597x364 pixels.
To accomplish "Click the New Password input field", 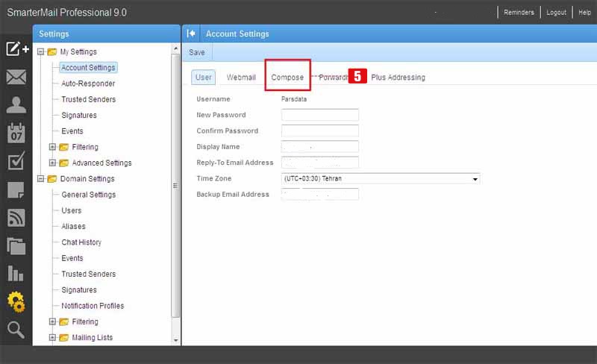I will coord(319,115).
